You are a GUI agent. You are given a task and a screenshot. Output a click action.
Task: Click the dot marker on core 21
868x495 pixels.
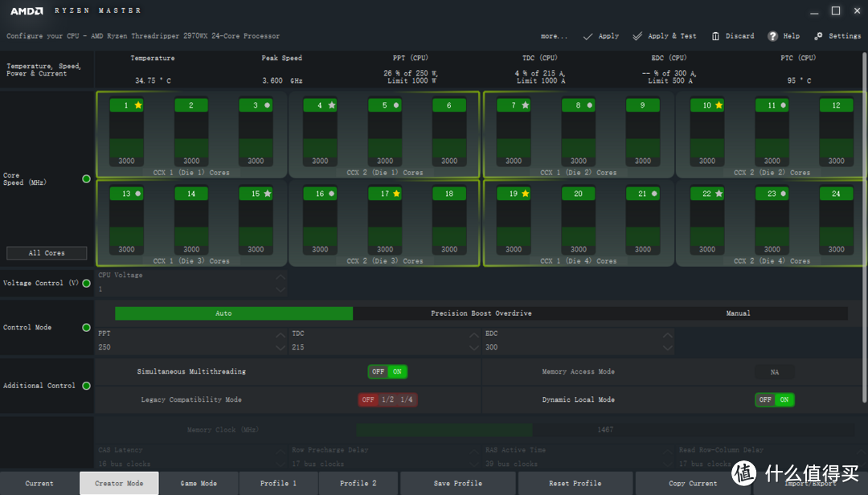(x=654, y=194)
